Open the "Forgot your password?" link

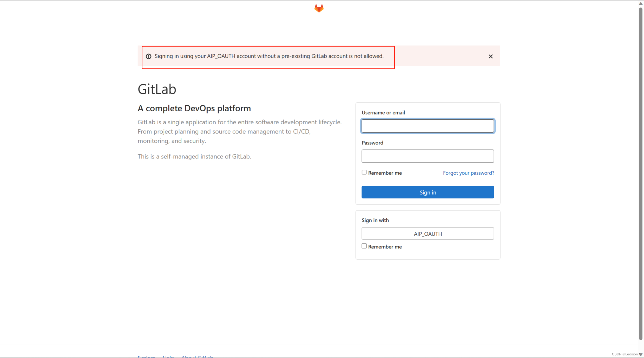coord(468,173)
